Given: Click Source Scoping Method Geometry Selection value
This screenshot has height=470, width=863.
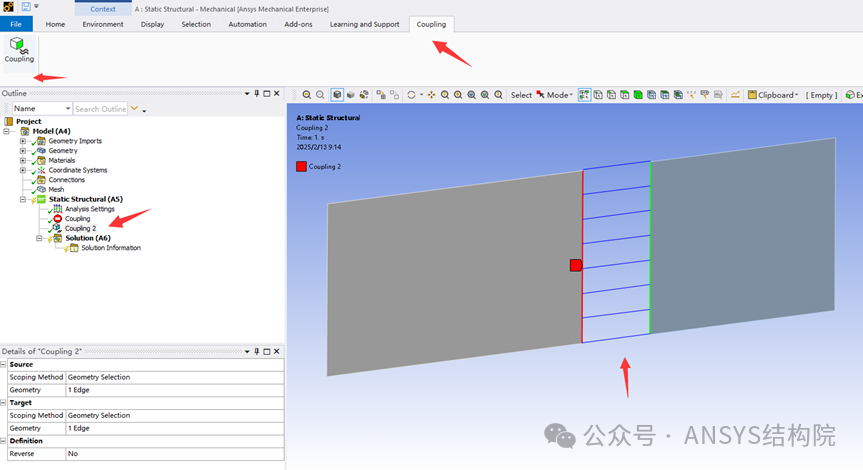Looking at the screenshot, I should click(174, 377).
